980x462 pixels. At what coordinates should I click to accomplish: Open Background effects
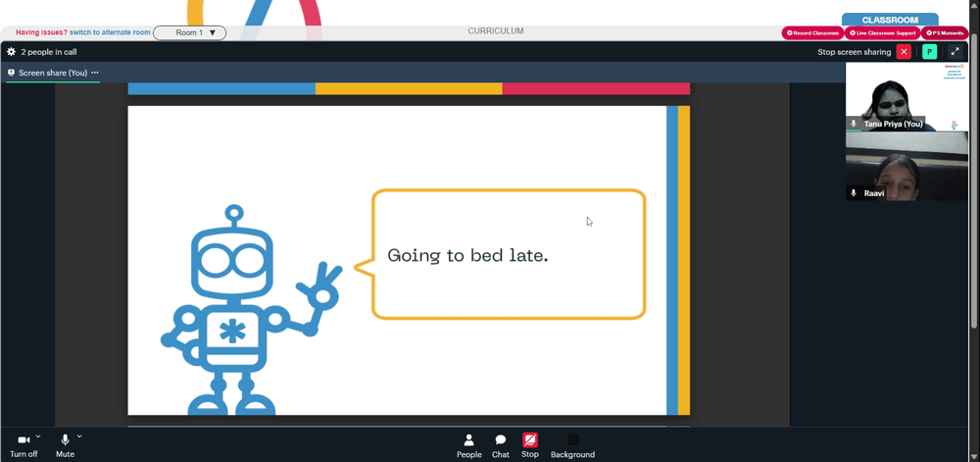coord(572,446)
